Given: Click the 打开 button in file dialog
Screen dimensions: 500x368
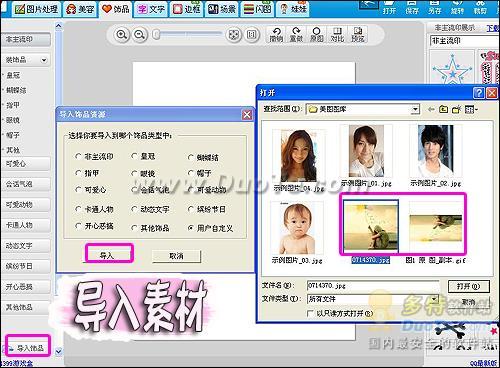Looking at the screenshot, I should [469, 286].
